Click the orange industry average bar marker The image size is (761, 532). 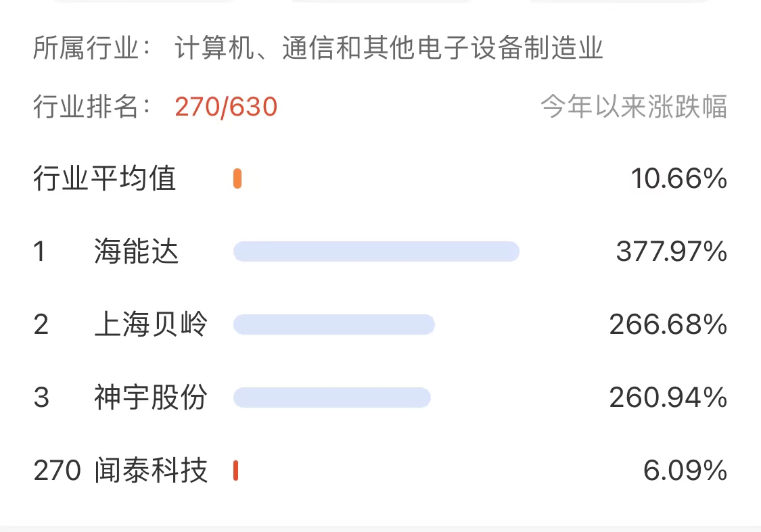[x=237, y=178]
